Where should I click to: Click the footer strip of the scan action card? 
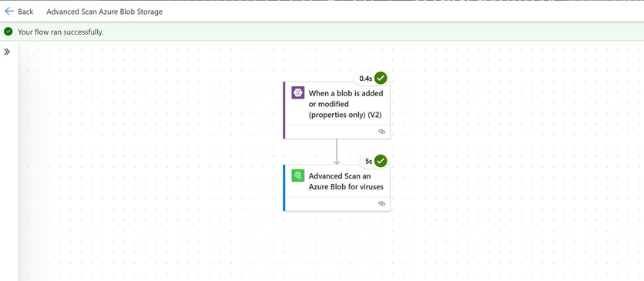pyautogui.click(x=337, y=204)
